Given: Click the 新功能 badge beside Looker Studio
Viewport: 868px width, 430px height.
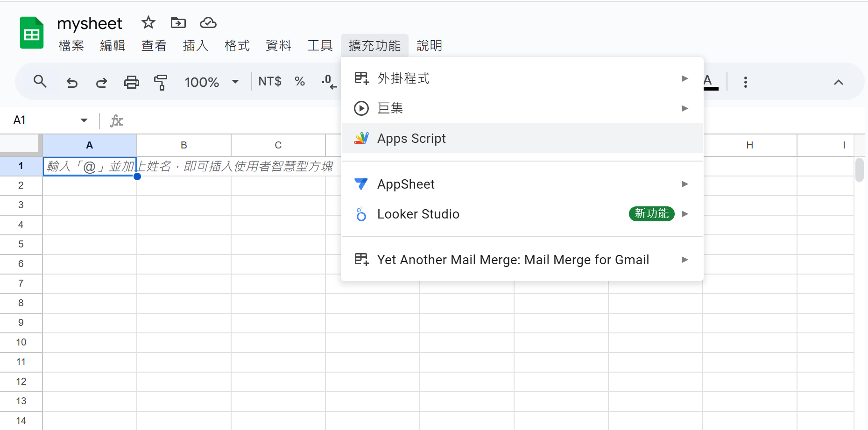Looking at the screenshot, I should click(x=651, y=213).
